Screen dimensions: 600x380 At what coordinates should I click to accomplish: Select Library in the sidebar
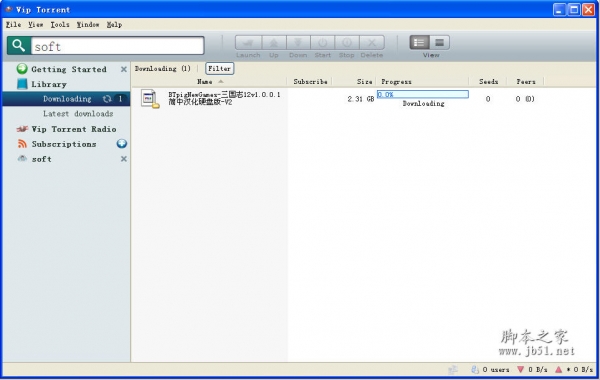point(49,84)
